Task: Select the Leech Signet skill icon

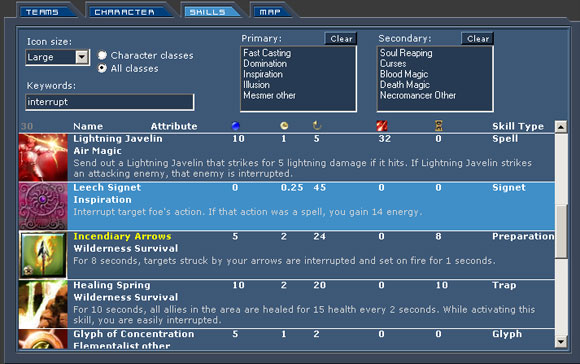Action: pyautogui.click(x=43, y=206)
